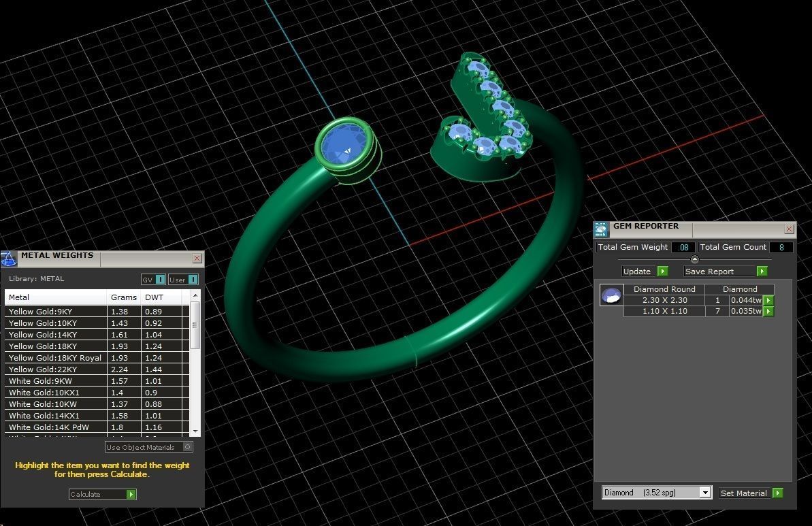Click the 0.044tw weight cell

pyautogui.click(x=746, y=300)
